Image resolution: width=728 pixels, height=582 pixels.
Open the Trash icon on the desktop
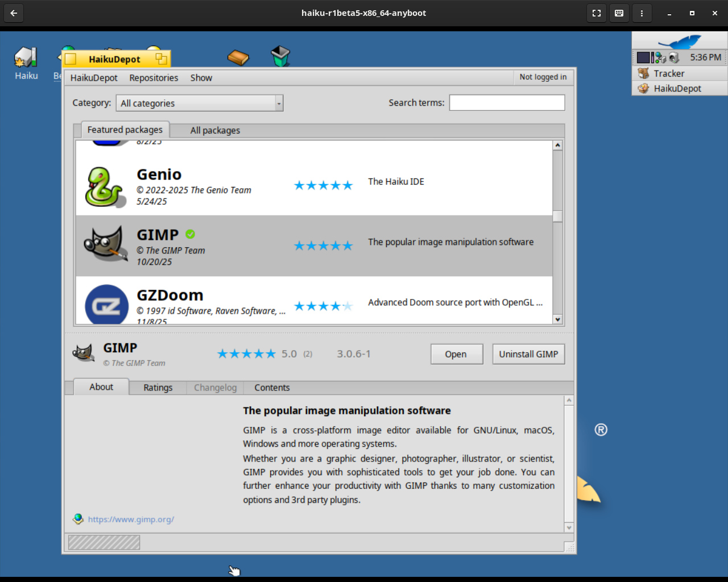tap(280, 55)
